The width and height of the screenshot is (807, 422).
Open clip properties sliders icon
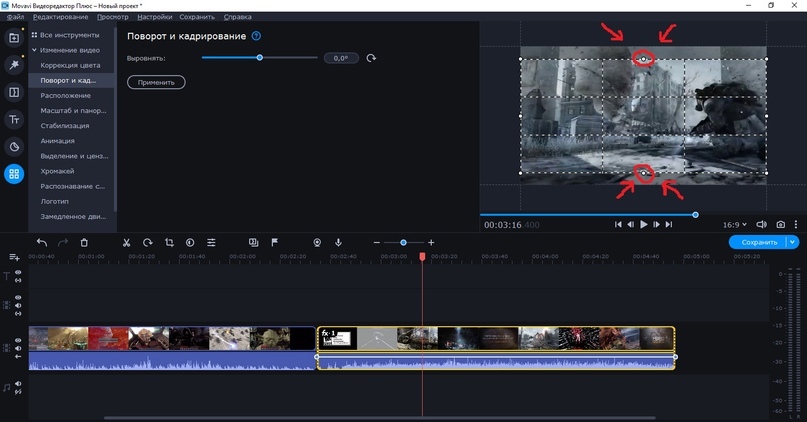click(211, 242)
